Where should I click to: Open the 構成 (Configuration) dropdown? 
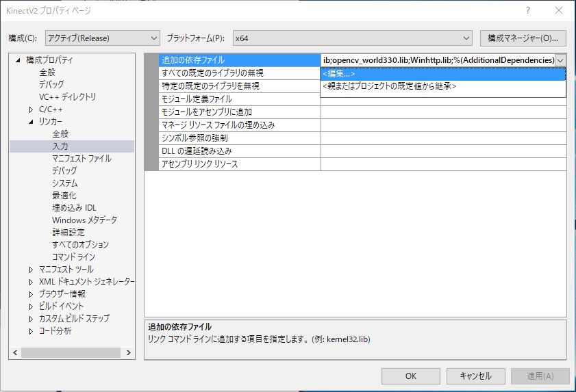102,38
